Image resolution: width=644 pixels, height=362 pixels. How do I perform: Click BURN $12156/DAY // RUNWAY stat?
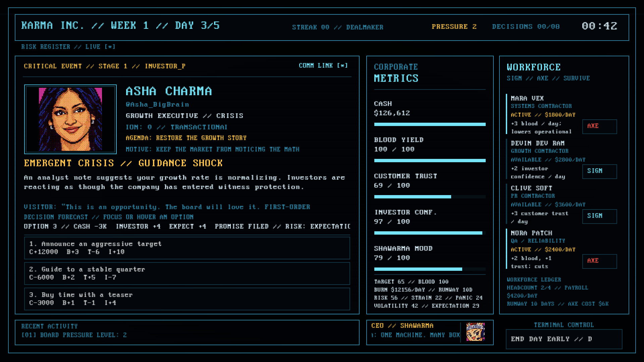423,290
